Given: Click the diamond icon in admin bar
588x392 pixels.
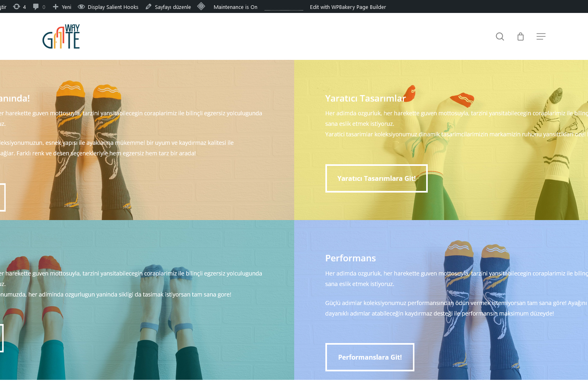Looking at the screenshot, I should [201, 6].
